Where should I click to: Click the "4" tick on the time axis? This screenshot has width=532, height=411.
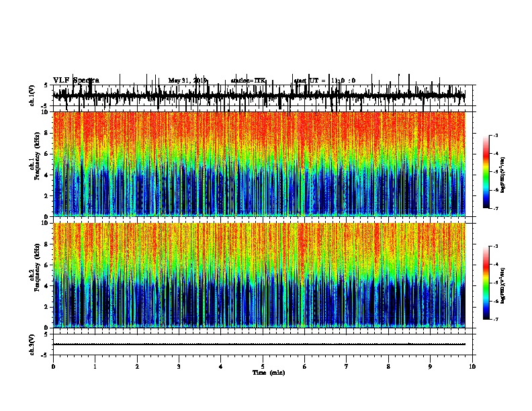coord(221,366)
